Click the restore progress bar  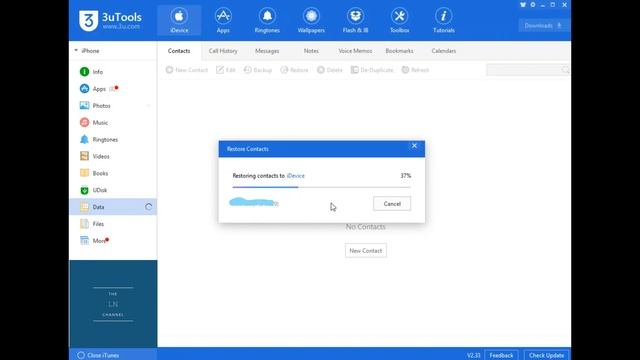[322, 187]
